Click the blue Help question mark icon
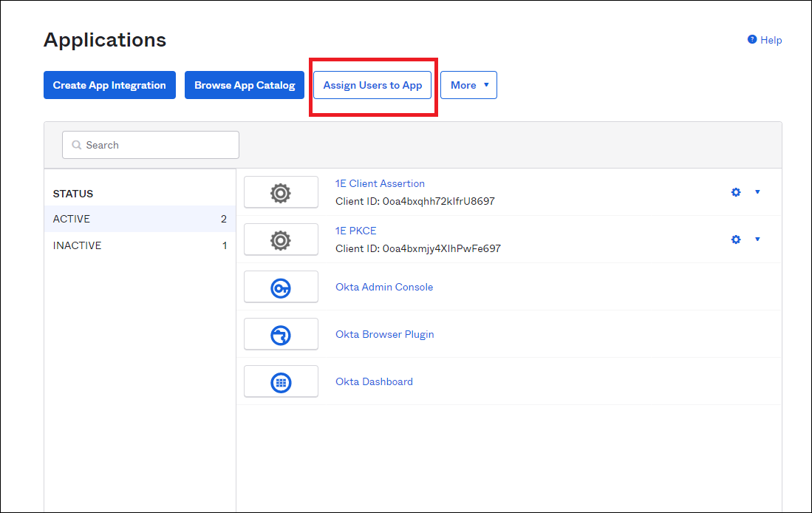This screenshot has height=513, width=812. click(752, 40)
